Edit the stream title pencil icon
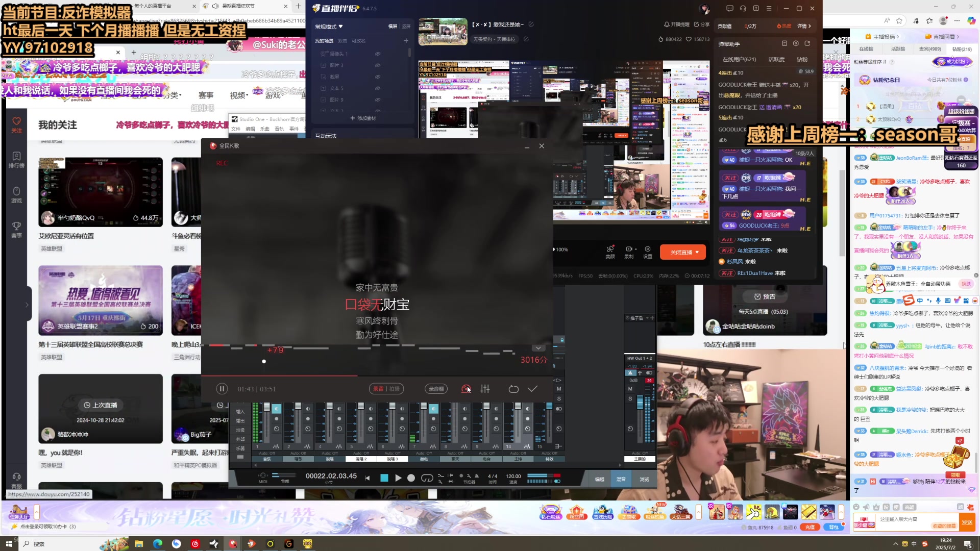This screenshot has width=980, height=551. pyautogui.click(x=531, y=24)
